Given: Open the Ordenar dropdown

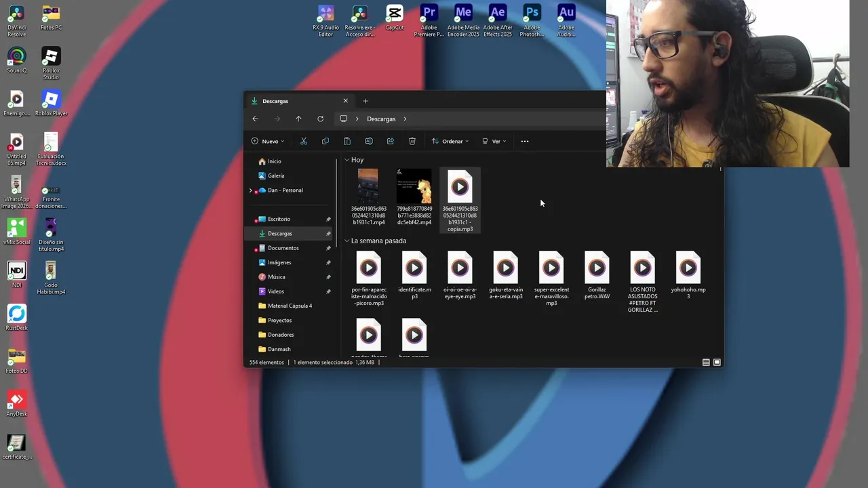Looking at the screenshot, I should [x=450, y=141].
